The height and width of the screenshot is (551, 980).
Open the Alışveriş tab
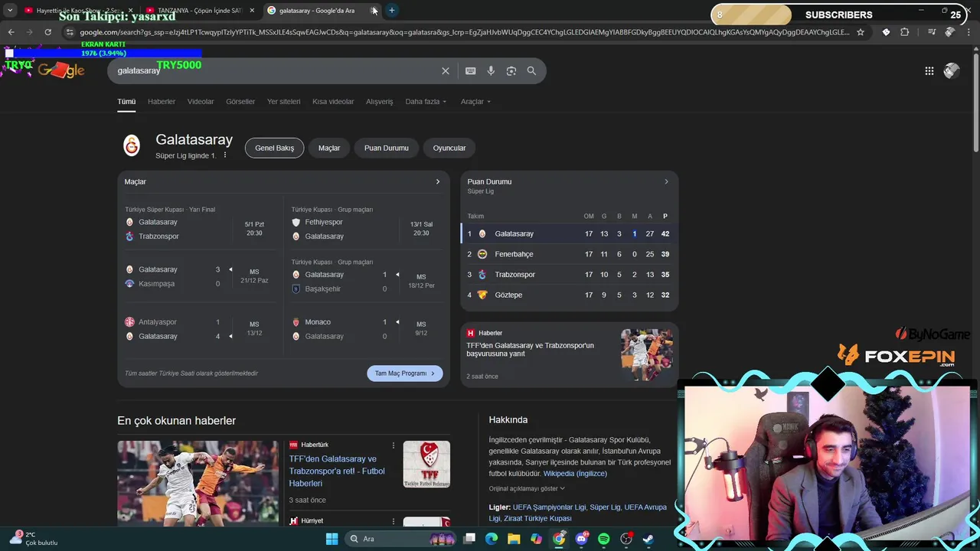379,102
